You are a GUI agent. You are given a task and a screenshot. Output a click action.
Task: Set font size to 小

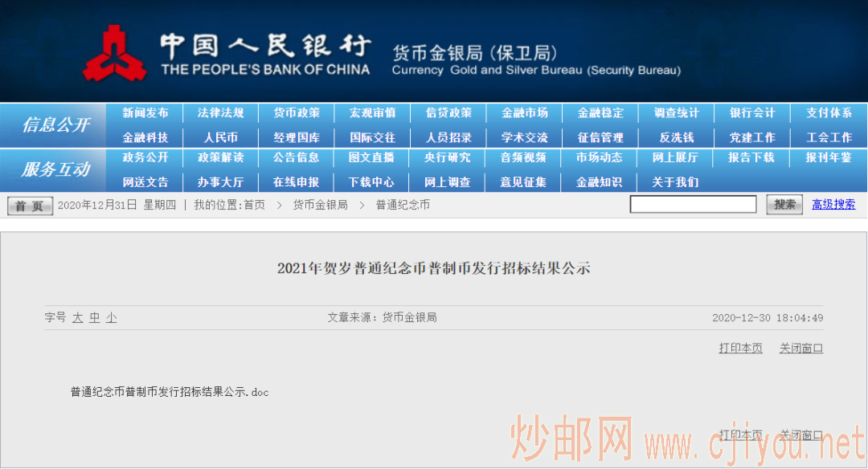[x=111, y=317]
